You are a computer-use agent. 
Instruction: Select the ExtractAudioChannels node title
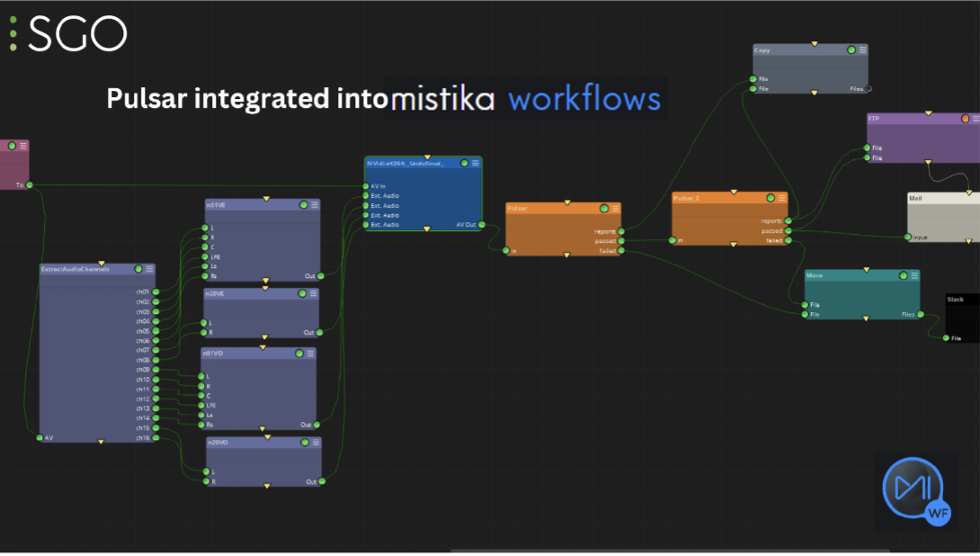tap(75, 269)
